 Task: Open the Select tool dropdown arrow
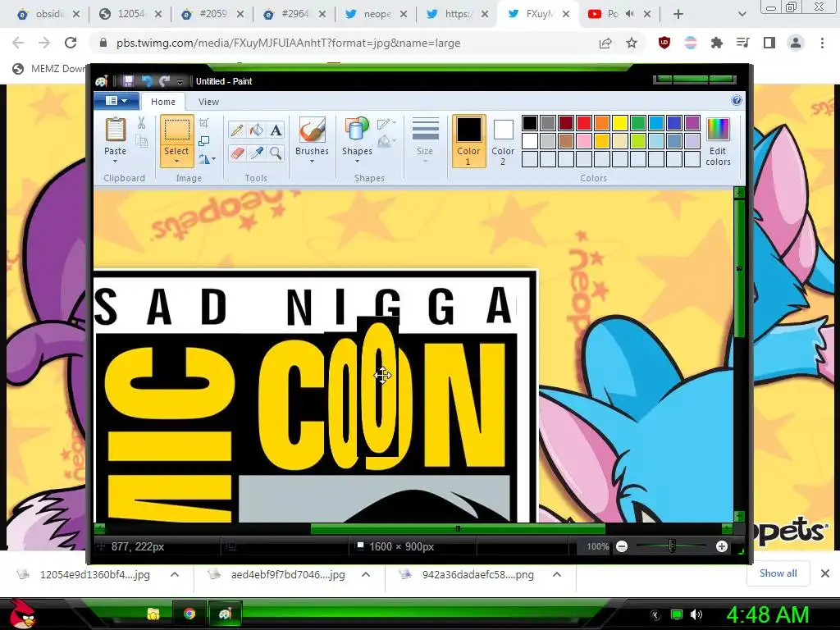[x=176, y=161]
